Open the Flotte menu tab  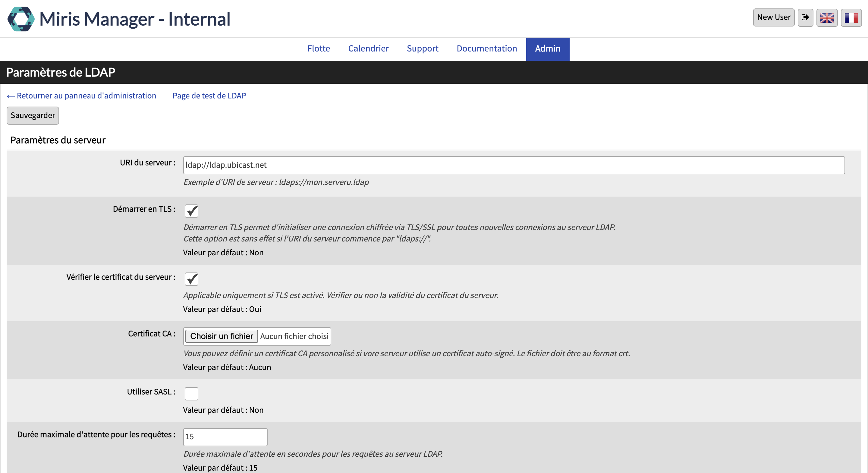[319, 48]
